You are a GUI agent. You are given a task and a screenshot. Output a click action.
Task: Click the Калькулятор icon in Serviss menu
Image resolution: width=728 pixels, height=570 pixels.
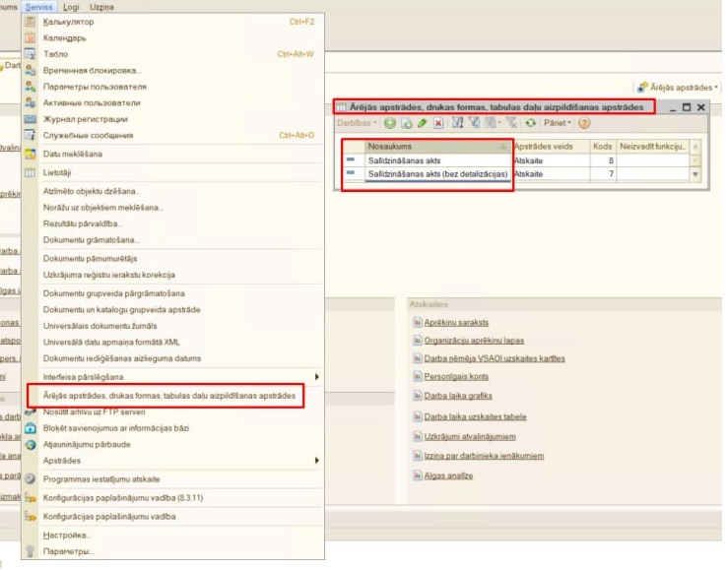coord(30,22)
